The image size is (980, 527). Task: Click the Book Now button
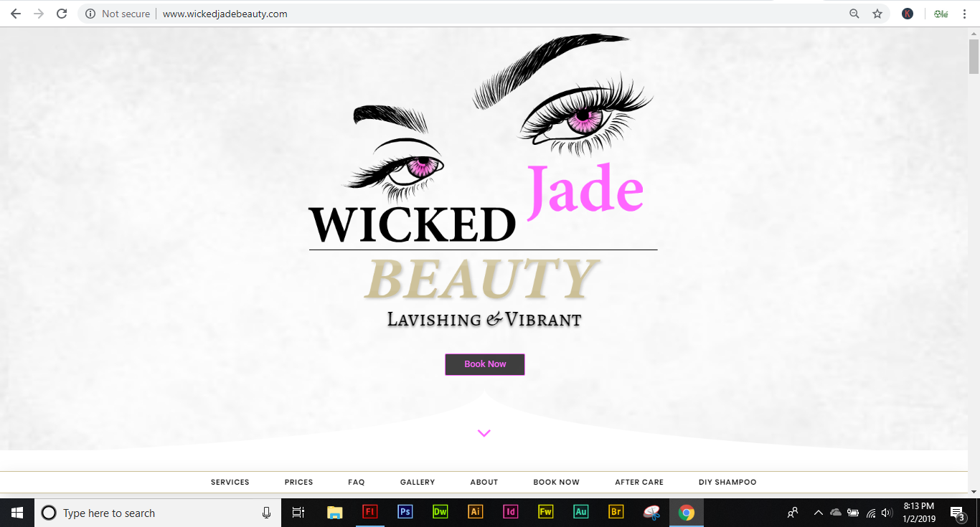485,364
